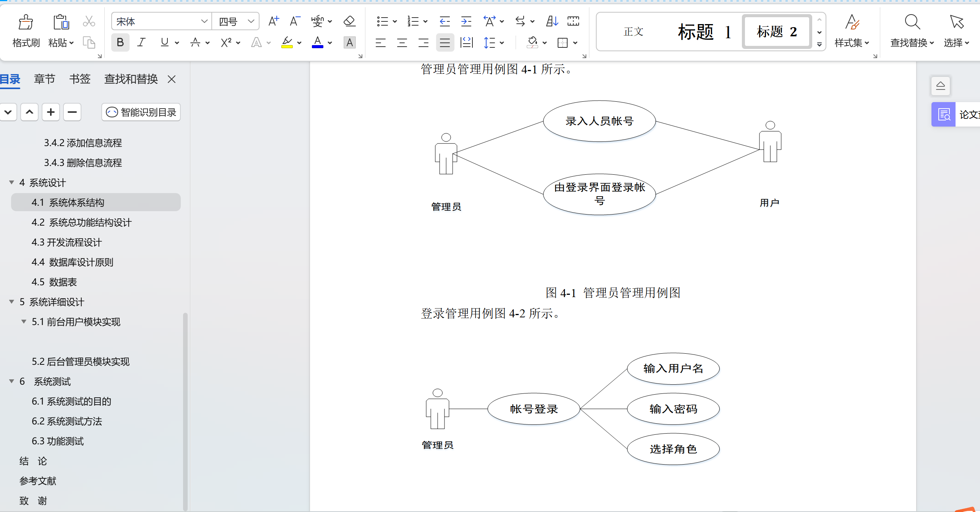
Task: Click the sort A-Z icon
Action: point(552,21)
